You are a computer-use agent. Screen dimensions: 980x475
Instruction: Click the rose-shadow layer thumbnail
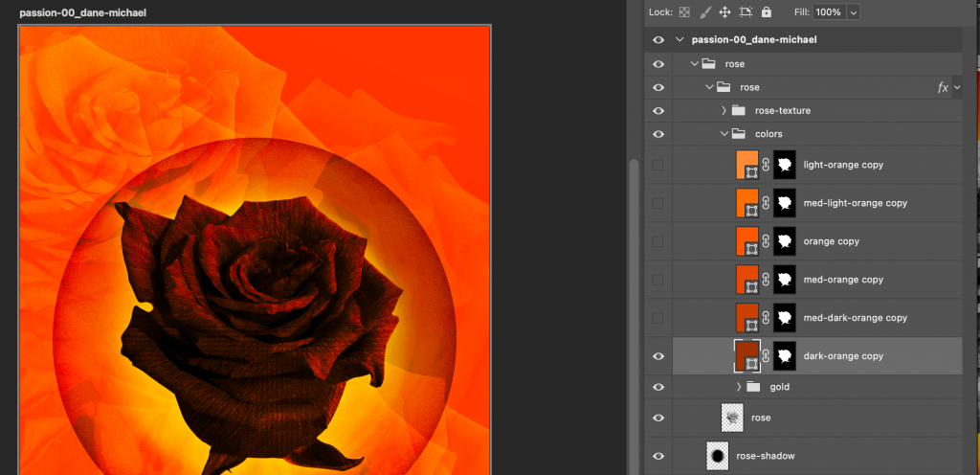(718, 456)
